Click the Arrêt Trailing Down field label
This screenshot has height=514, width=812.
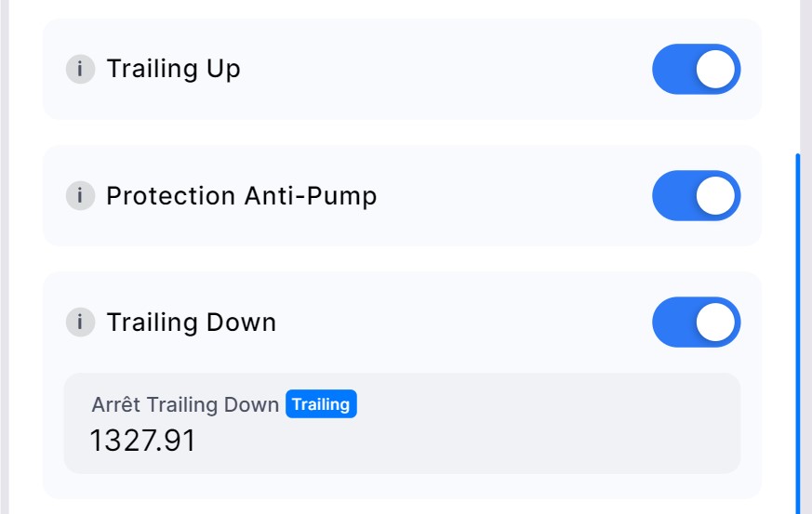pyautogui.click(x=185, y=405)
